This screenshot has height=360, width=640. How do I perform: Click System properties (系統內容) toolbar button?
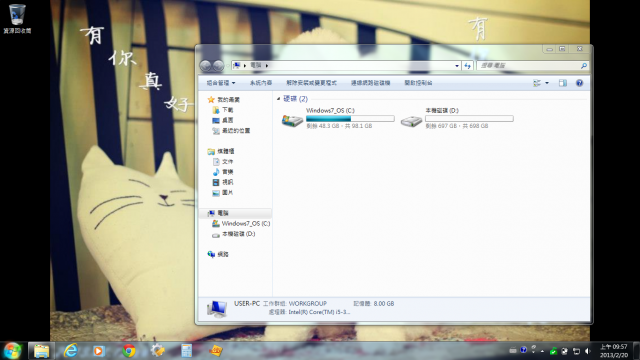pos(261,83)
